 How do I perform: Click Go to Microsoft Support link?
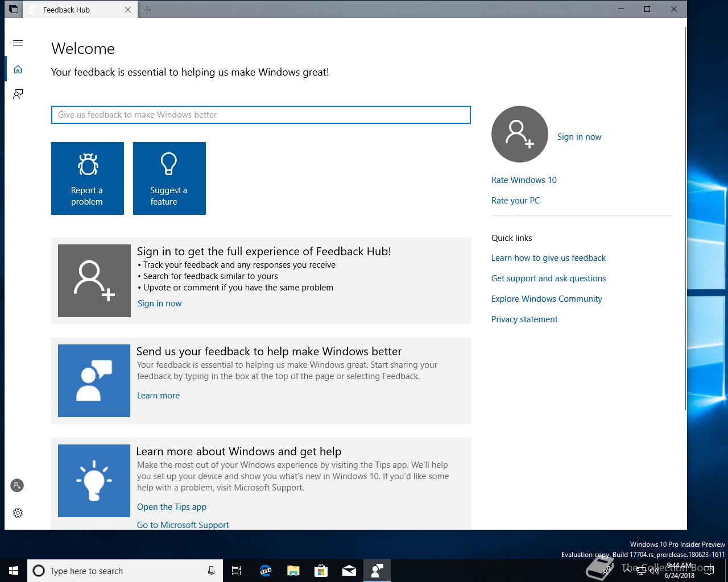(183, 525)
